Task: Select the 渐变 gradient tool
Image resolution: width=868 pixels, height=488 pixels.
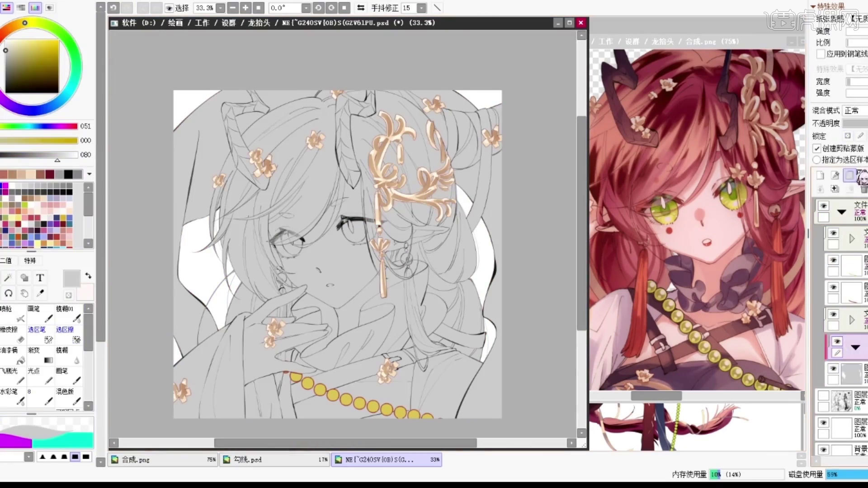Action: pyautogui.click(x=41, y=355)
